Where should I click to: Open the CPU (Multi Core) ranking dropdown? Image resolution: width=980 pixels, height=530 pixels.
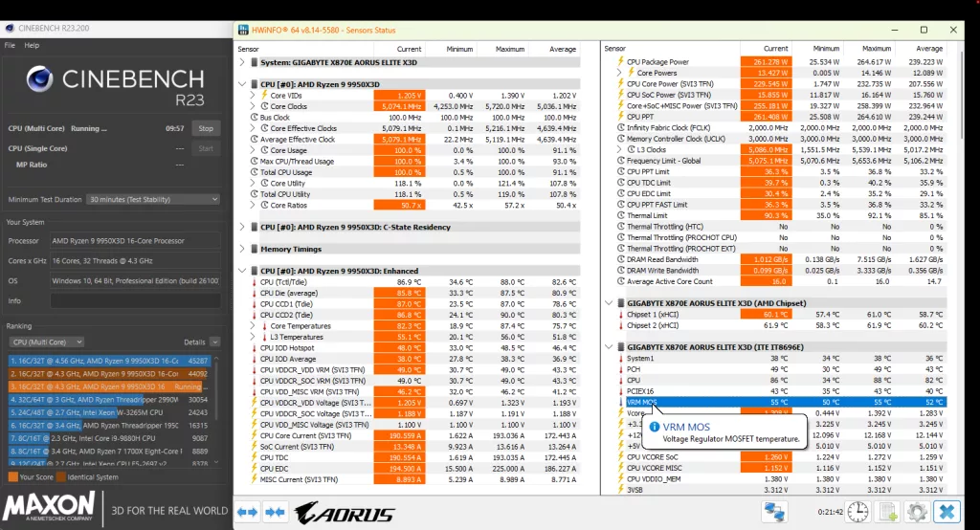pyautogui.click(x=46, y=342)
